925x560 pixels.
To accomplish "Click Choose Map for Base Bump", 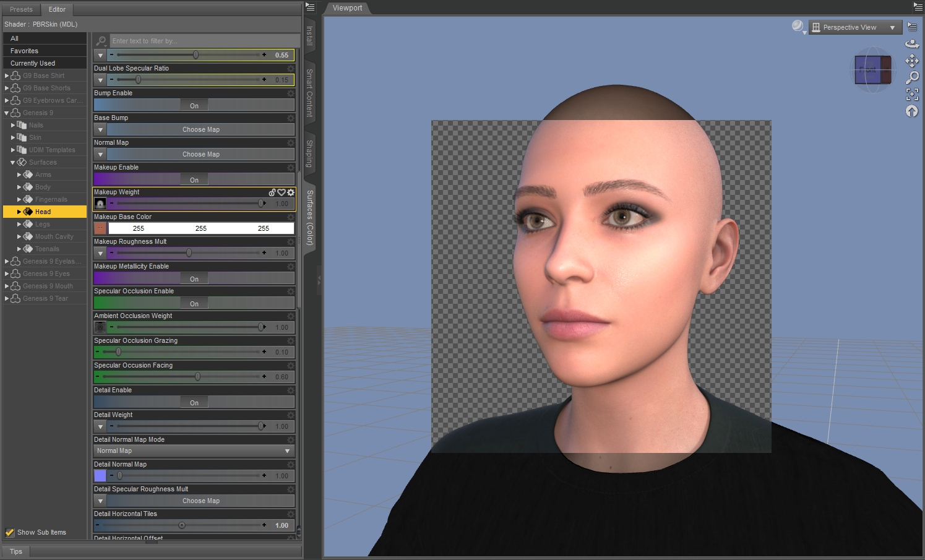I will click(x=201, y=129).
